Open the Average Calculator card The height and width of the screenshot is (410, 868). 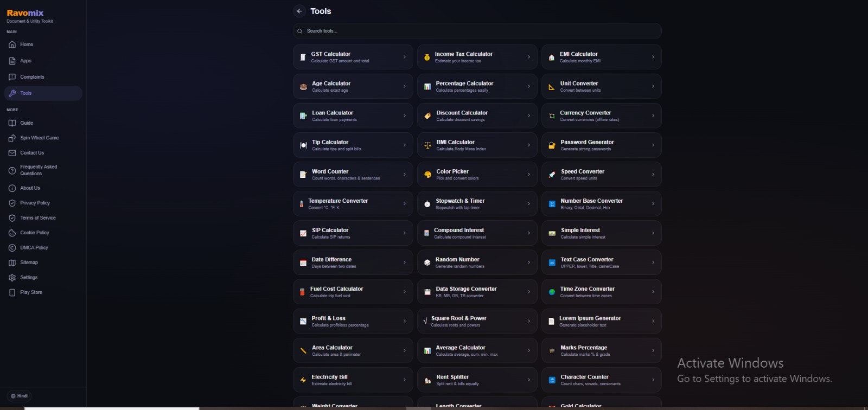477,350
